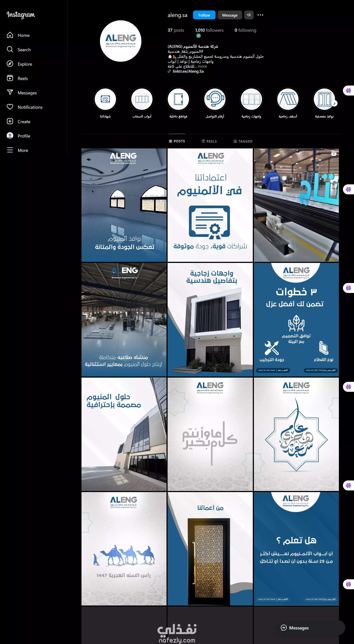354x644 pixels.
Task: Open the linktr.ee/Aleng.Sa link
Action: tap(188, 71)
